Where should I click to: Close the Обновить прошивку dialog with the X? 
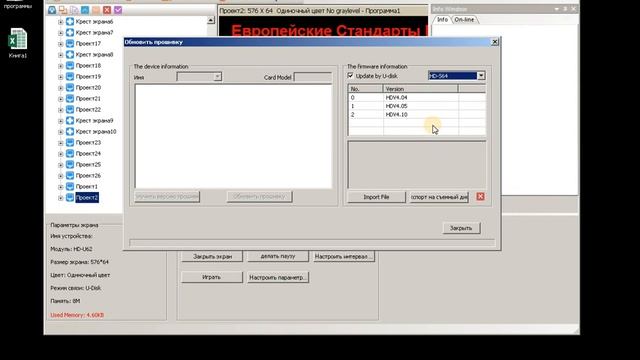pos(495,42)
